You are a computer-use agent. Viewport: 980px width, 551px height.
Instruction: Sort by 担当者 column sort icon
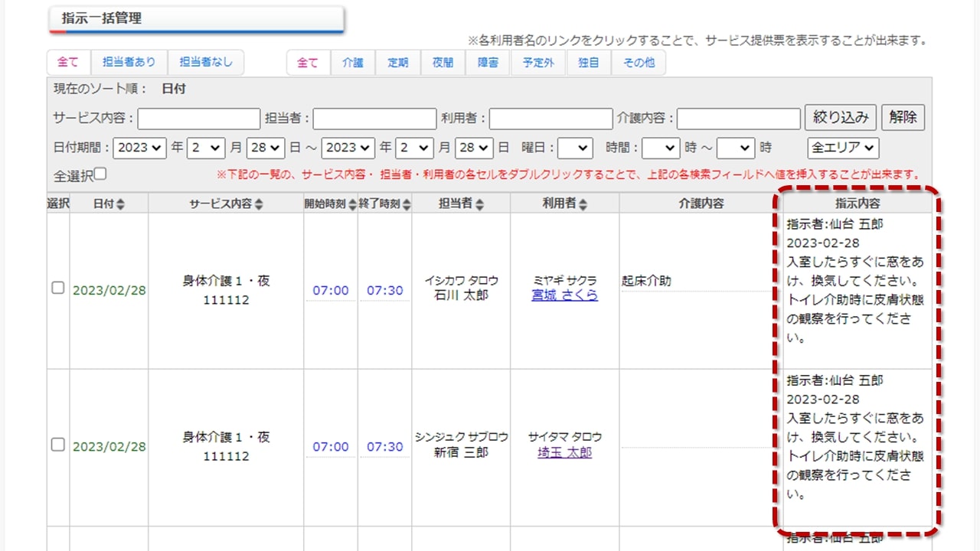pyautogui.click(x=480, y=204)
